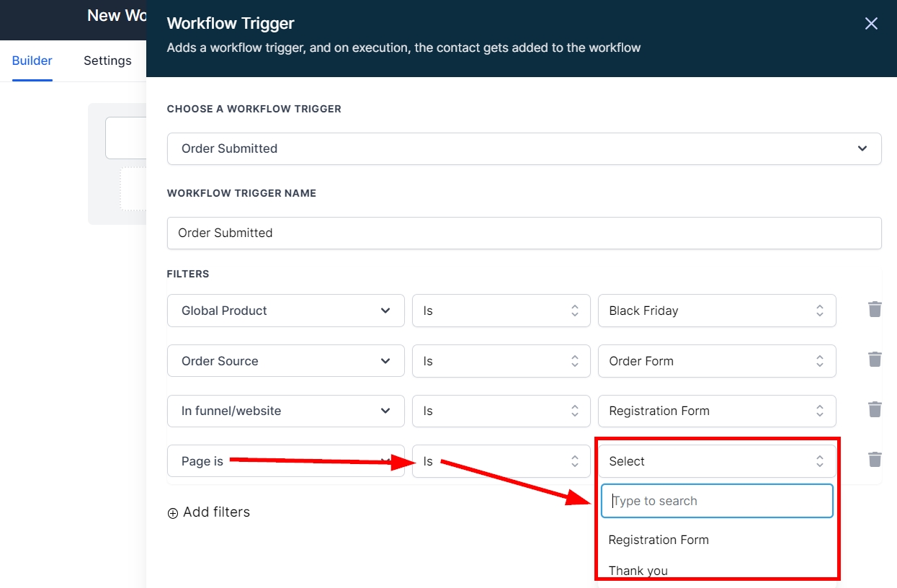Choose Registration Form from the page list
Image resolution: width=897 pixels, height=588 pixels.
coord(659,540)
